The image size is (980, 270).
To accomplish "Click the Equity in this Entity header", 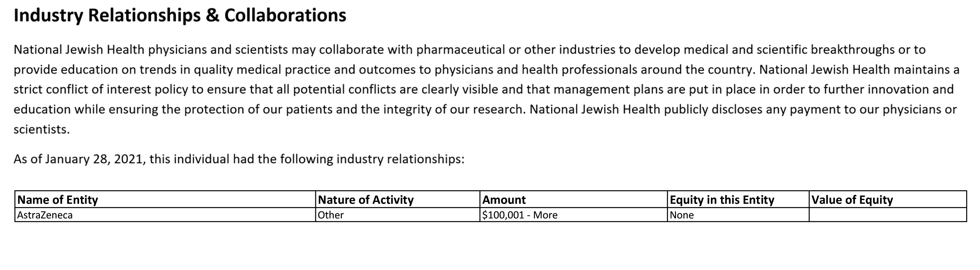I will point(738,200).
